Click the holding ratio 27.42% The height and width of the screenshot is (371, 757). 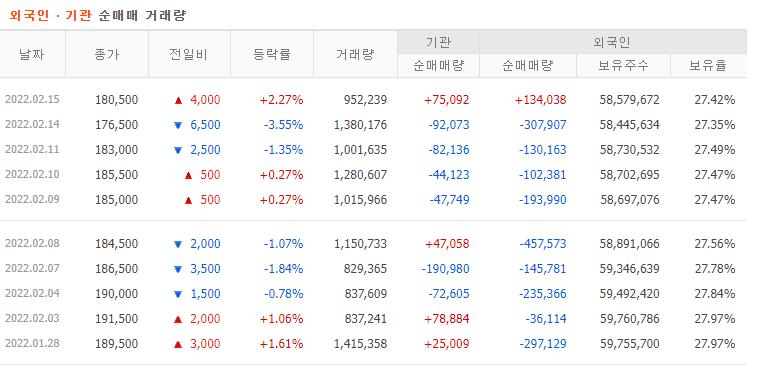coord(715,100)
